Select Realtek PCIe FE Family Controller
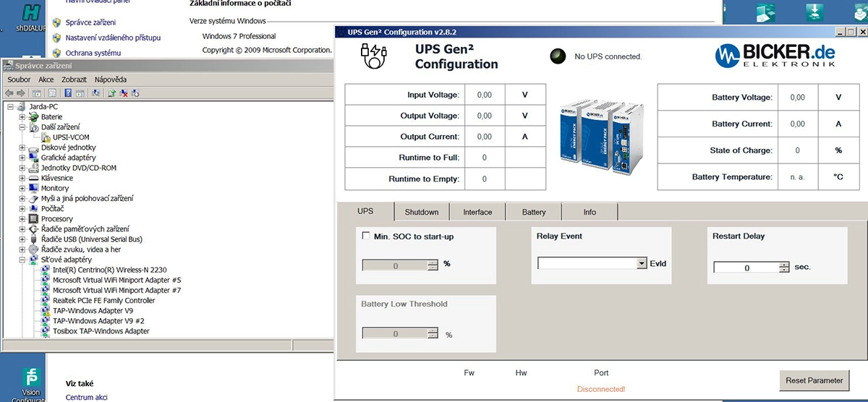The width and height of the screenshot is (868, 402). pos(103,300)
